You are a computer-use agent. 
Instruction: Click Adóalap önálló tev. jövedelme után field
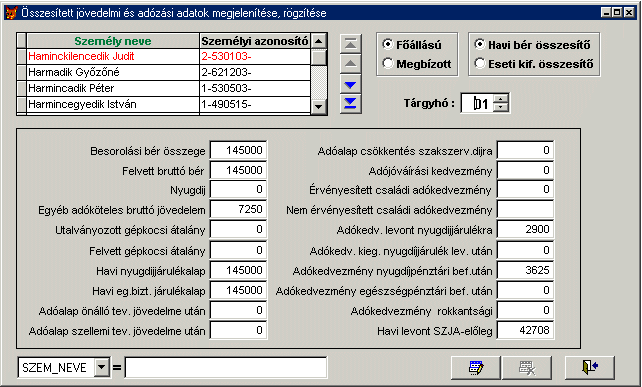[x=238, y=310]
